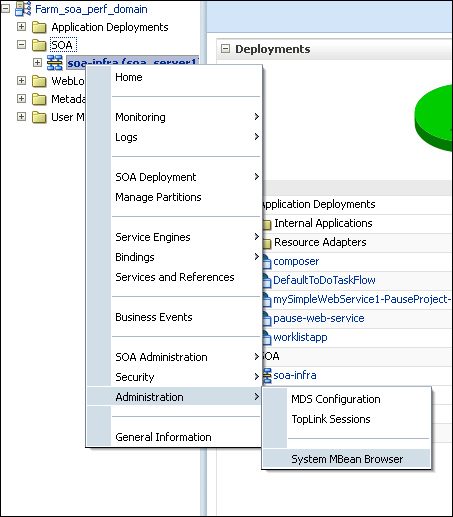Click the pause-web-service application icon
The image size is (453, 517).
(x=267, y=319)
